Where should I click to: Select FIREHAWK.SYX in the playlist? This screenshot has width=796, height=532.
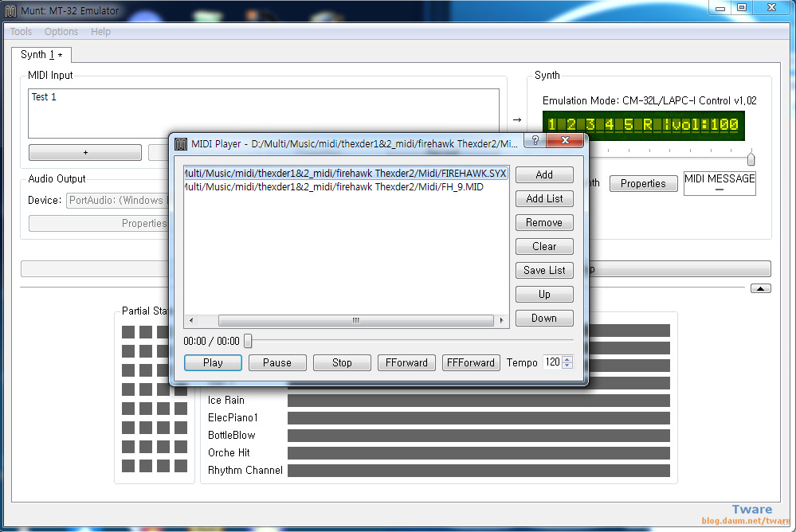coord(346,173)
